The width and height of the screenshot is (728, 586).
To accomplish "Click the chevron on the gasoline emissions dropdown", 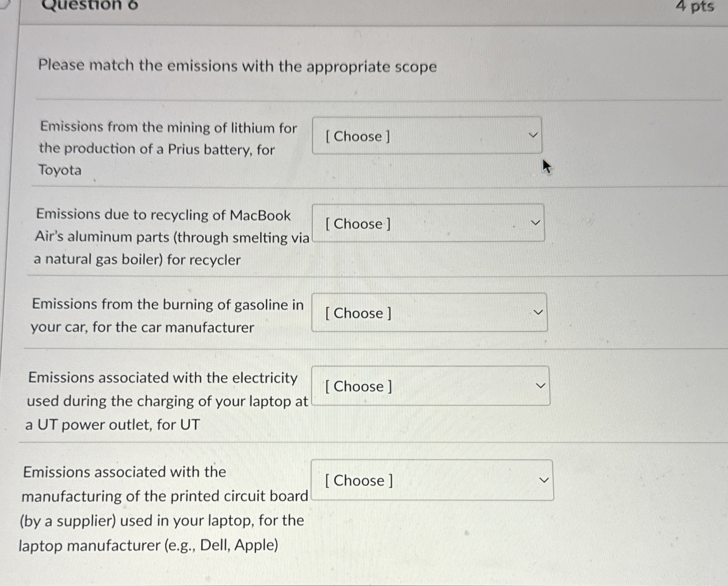I will click(x=539, y=312).
